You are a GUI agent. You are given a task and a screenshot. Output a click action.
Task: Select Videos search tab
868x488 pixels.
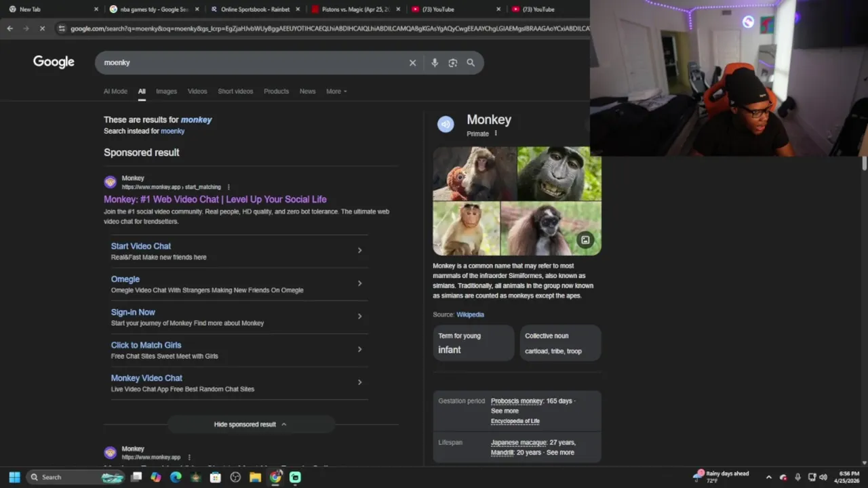pyautogui.click(x=197, y=91)
